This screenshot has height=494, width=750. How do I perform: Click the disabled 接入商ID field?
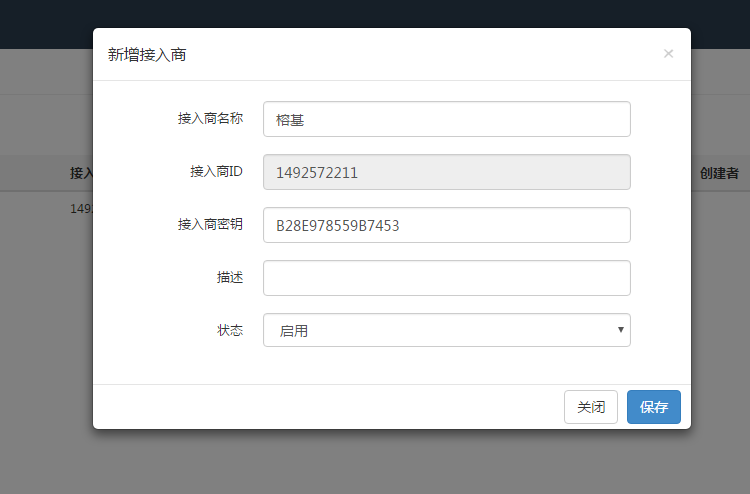446,172
